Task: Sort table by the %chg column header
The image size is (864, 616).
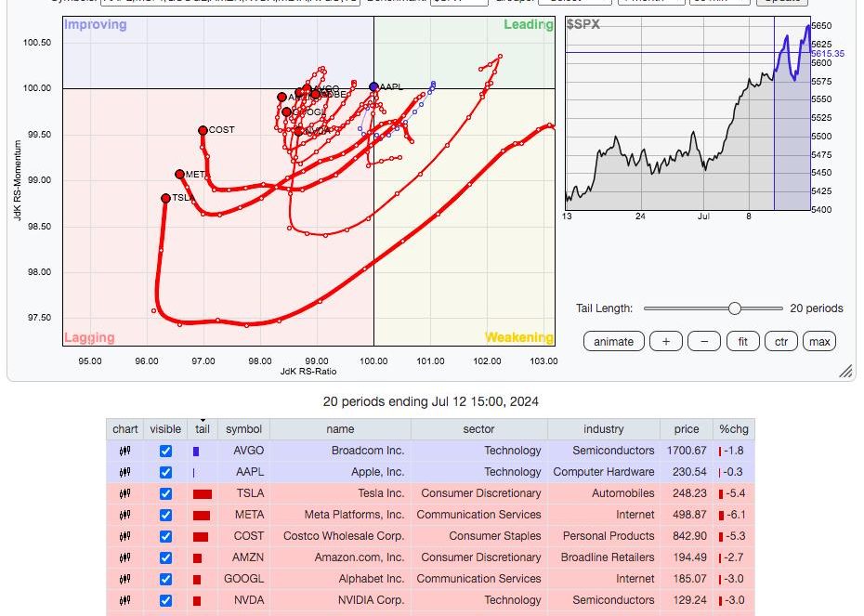Action: [x=733, y=429]
